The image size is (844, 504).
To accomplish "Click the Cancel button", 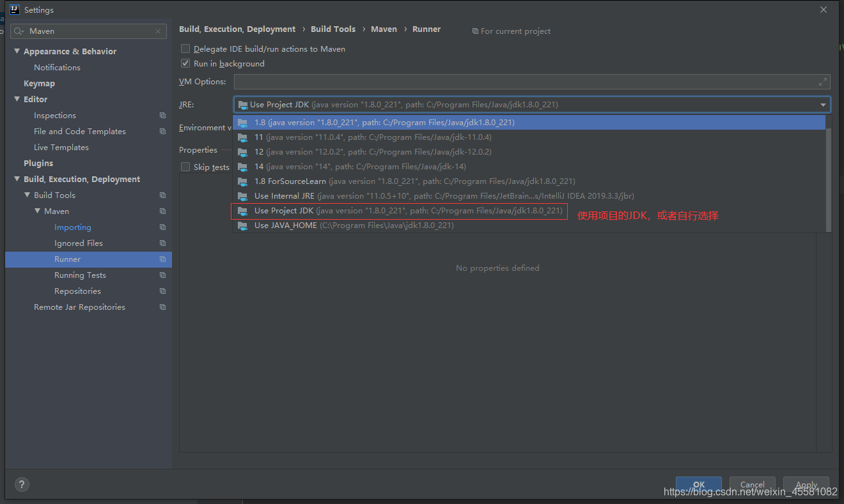I will click(x=753, y=484).
